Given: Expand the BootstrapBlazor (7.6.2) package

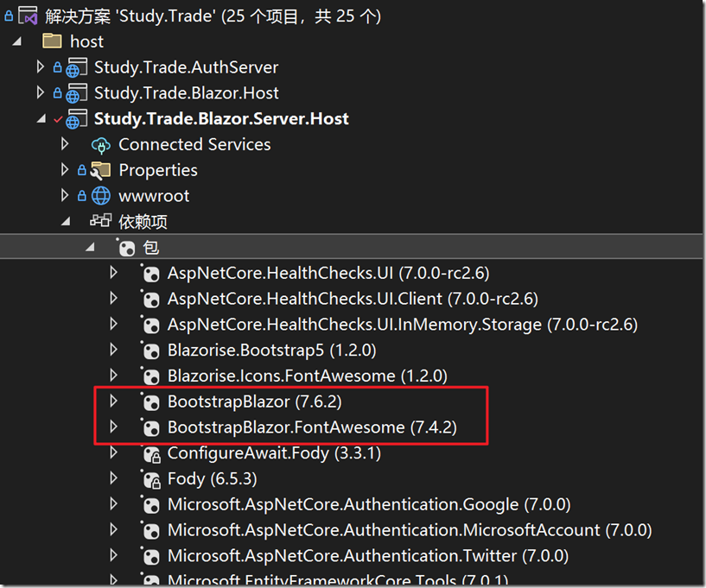Looking at the screenshot, I should pos(114,401).
